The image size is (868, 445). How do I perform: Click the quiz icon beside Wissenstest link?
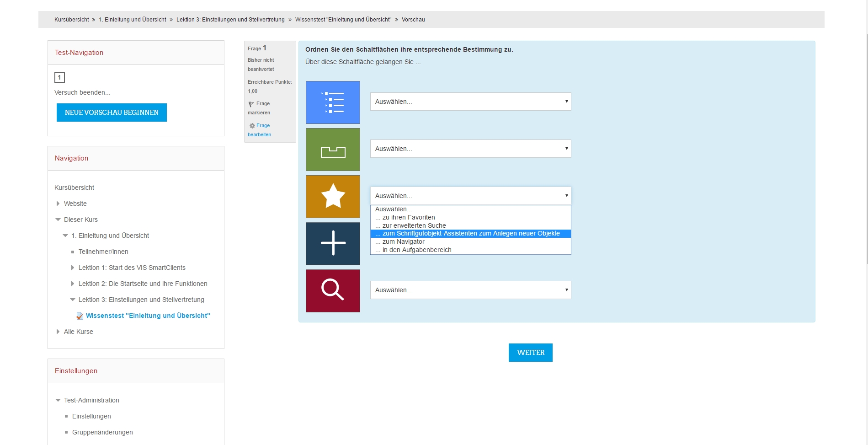pyautogui.click(x=80, y=316)
